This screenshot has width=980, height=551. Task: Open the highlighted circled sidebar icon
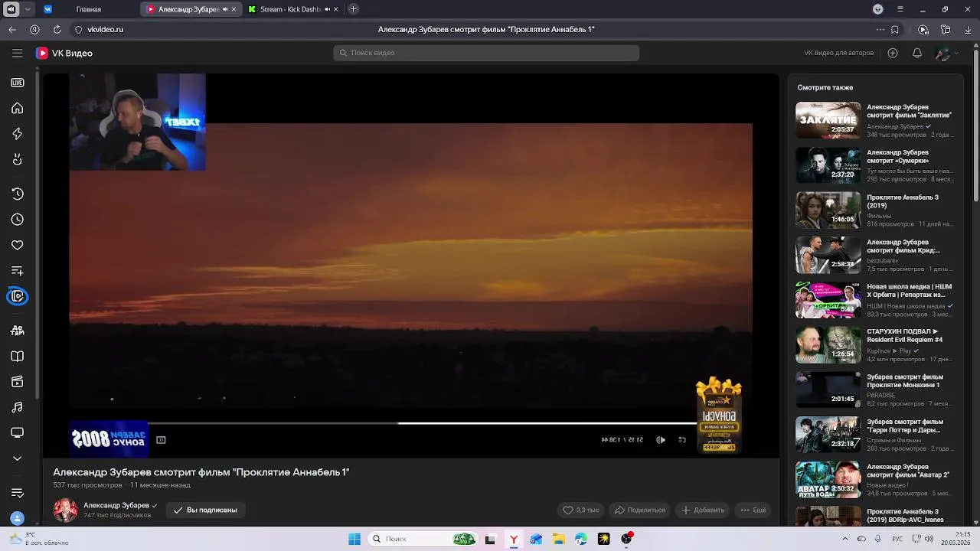pos(18,296)
